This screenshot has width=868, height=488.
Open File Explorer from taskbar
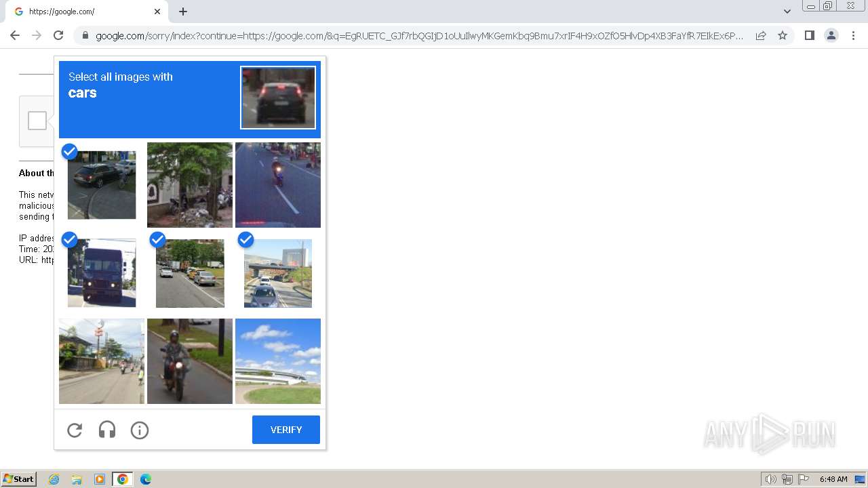(x=77, y=479)
